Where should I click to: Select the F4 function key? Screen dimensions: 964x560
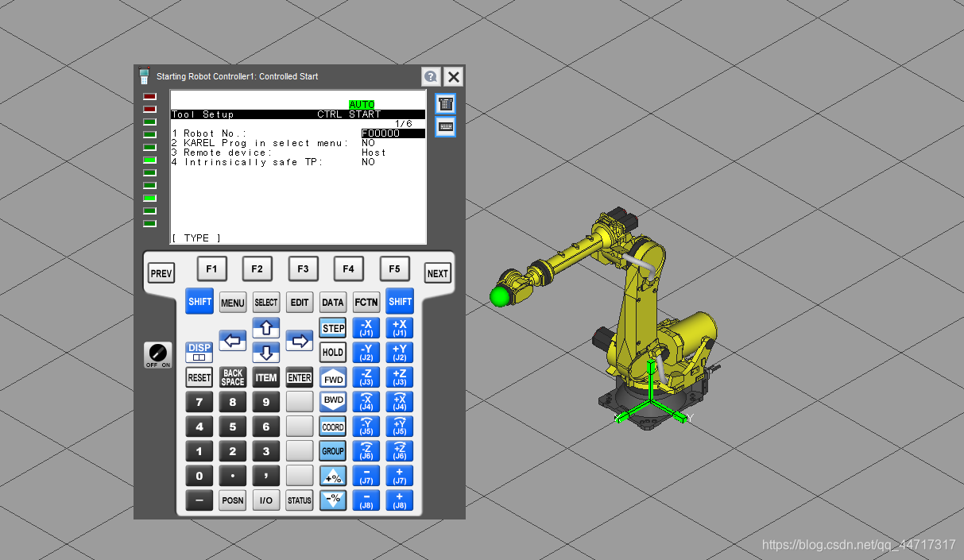pos(348,269)
